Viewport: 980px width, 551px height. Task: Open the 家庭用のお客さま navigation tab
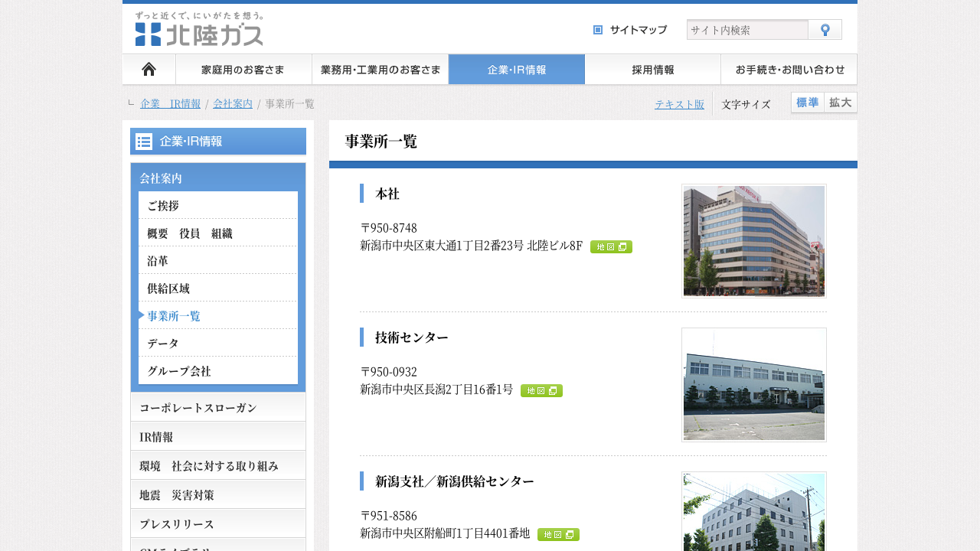[243, 70]
